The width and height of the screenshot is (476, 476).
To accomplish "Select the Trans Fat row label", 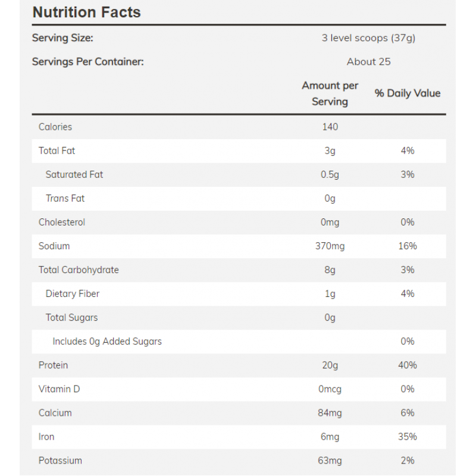I will click(65, 198).
